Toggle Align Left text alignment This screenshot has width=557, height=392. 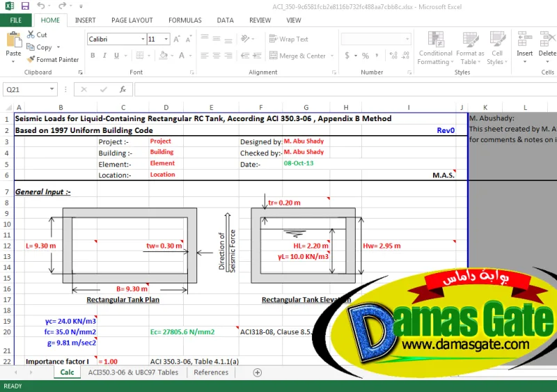coord(205,56)
